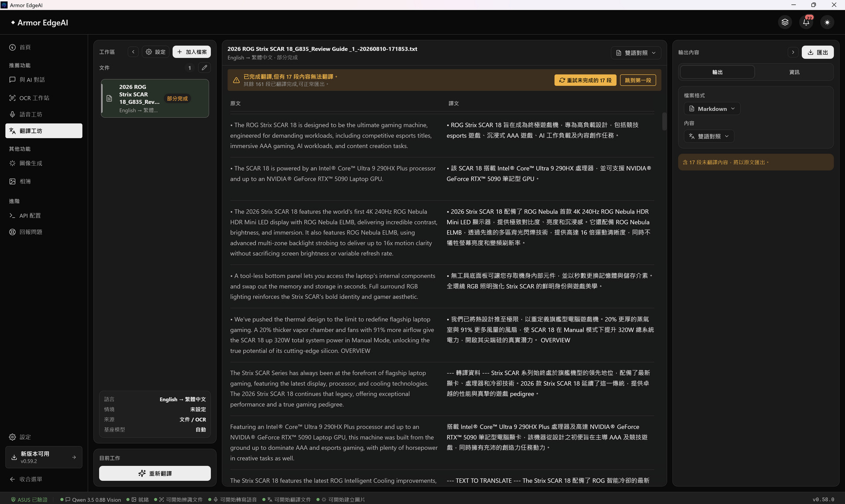Click the 部分完成 status badge

[x=177, y=99]
